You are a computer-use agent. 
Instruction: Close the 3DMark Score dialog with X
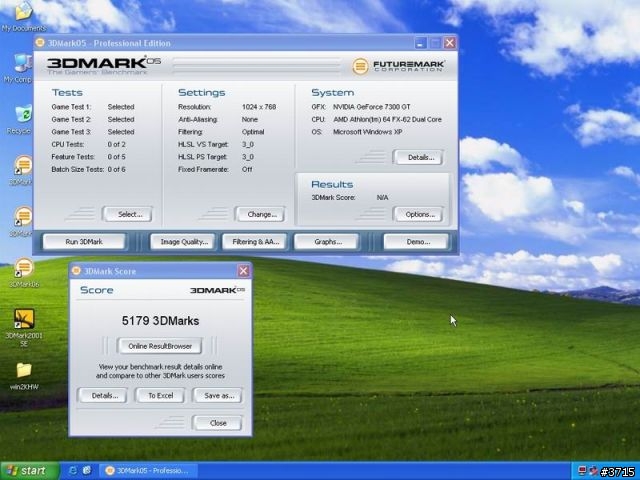244,271
